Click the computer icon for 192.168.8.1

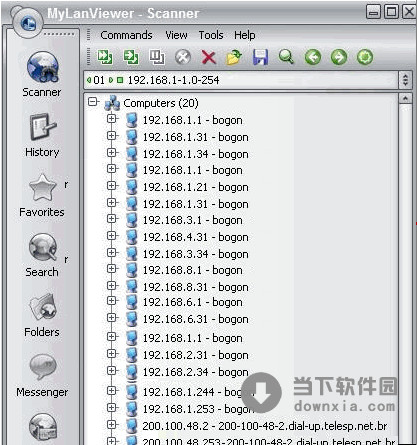click(132, 270)
